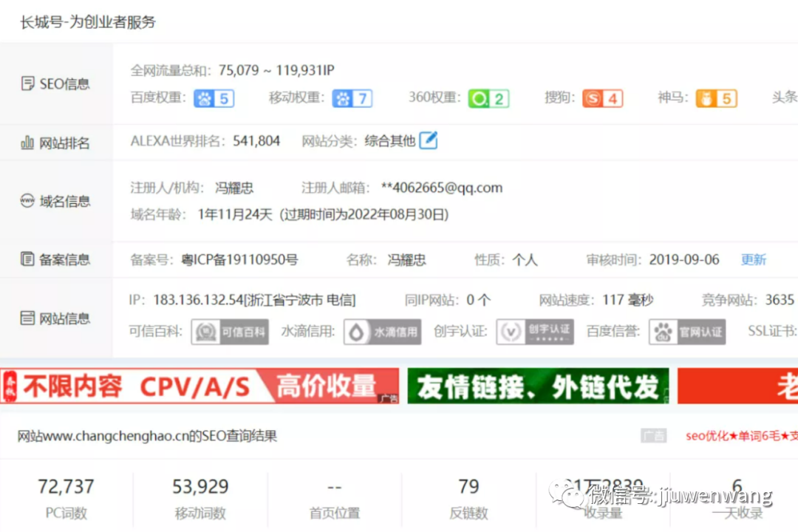Click the Baidu 官网认证 badge
This screenshot has width=798, height=532.
pyautogui.click(x=686, y=332)
